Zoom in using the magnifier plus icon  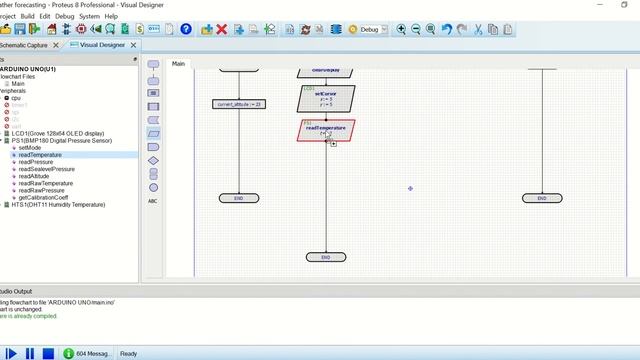[401, 29]
